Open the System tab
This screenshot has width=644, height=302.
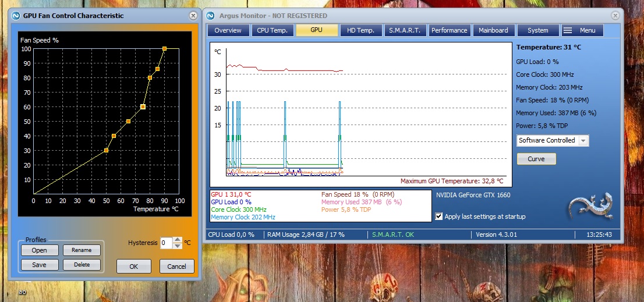[537, 30]
